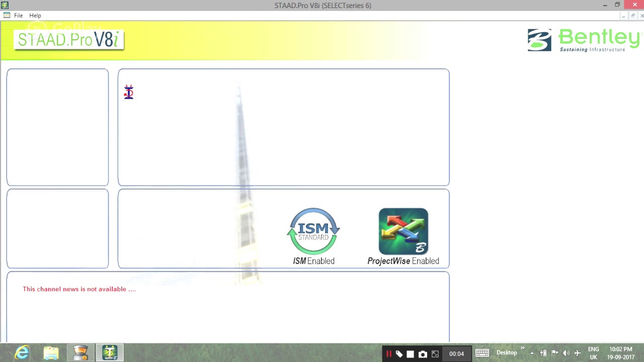644x362 pixels.
Task: Open the File menu
Action: coord(18,16)
